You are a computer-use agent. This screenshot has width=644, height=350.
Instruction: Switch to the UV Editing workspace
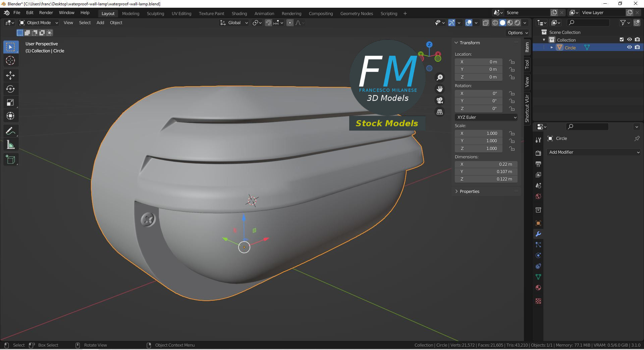pyautogui.click(x=181, y=13)
